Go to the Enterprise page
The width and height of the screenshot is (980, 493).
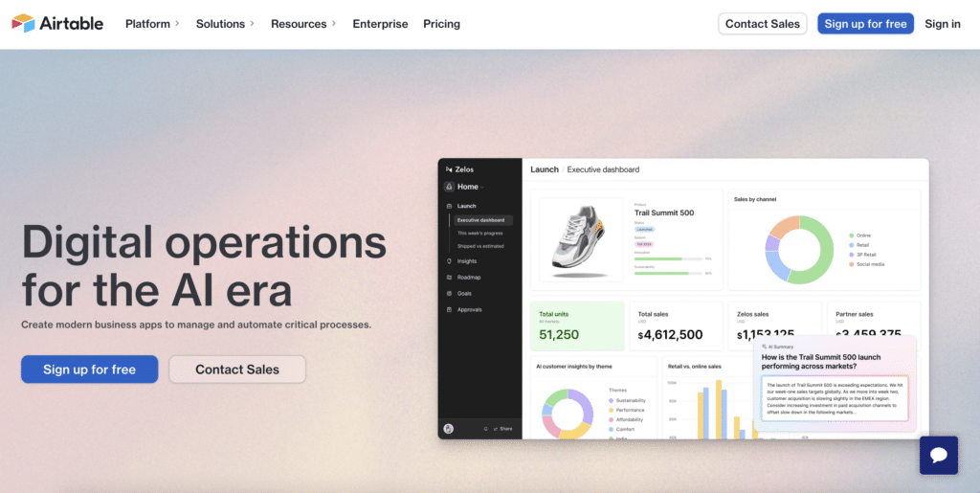point(380,24)
